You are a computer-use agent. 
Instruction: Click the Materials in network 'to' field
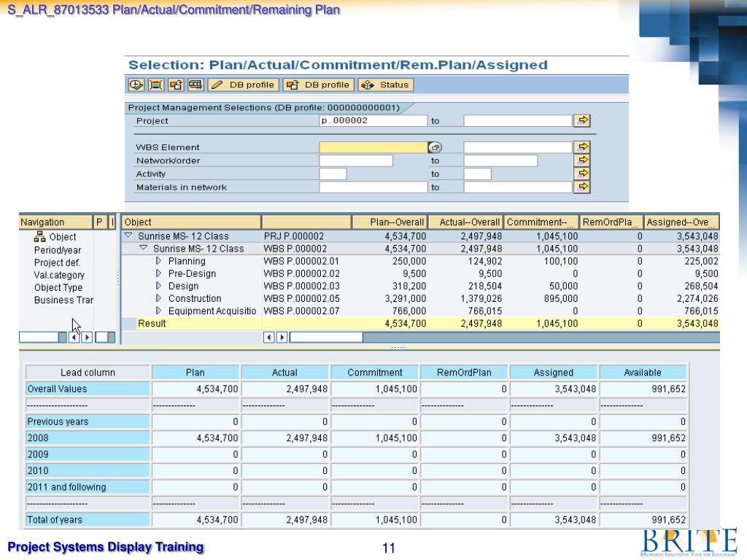pos(518,187)
